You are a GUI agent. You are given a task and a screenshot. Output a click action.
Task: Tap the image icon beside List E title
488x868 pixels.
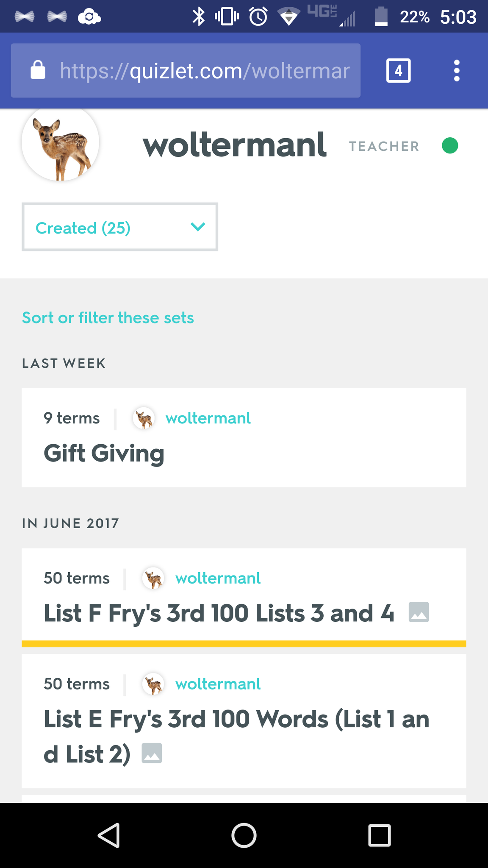click(x=152, y=753)
